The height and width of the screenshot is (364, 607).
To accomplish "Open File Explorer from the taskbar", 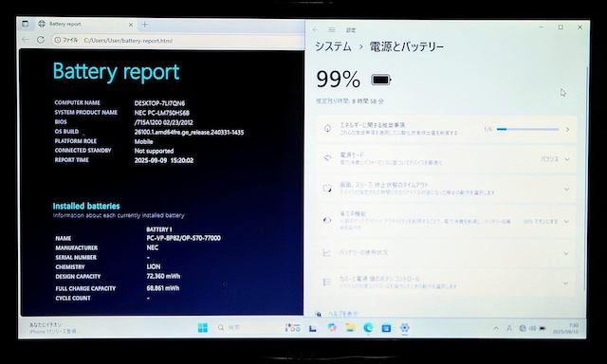I will coord(350,328).
